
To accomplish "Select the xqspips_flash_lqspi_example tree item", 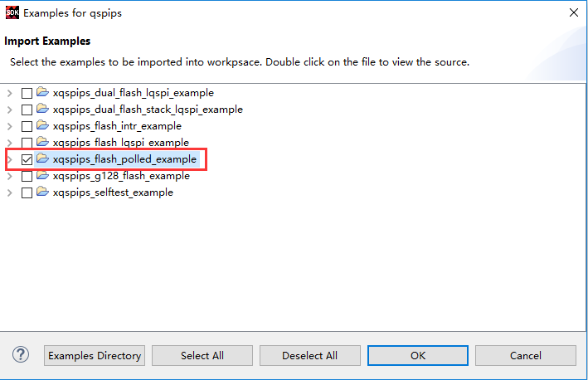I will click(121, 143).
